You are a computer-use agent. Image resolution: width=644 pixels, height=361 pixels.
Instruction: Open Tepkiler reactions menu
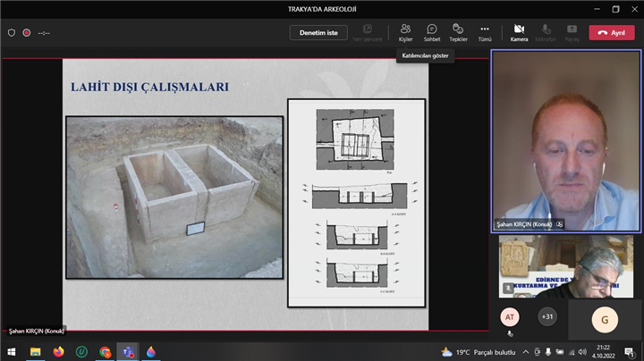click(x=458, y=32)
